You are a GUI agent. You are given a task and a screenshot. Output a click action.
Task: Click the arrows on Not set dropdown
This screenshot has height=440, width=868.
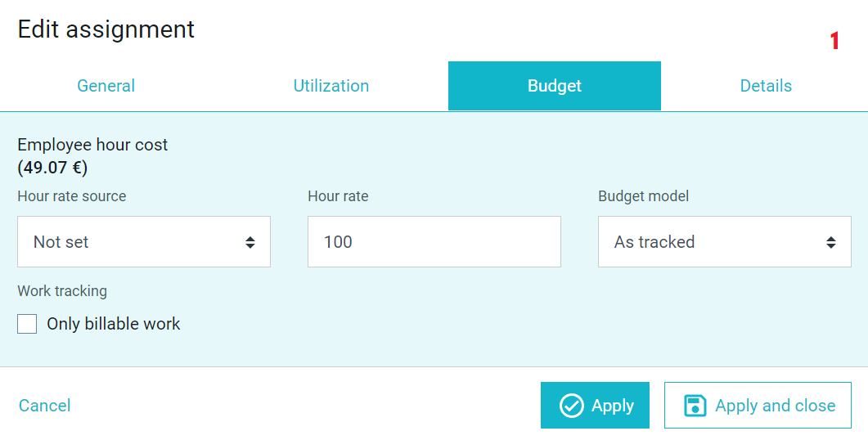250,242
